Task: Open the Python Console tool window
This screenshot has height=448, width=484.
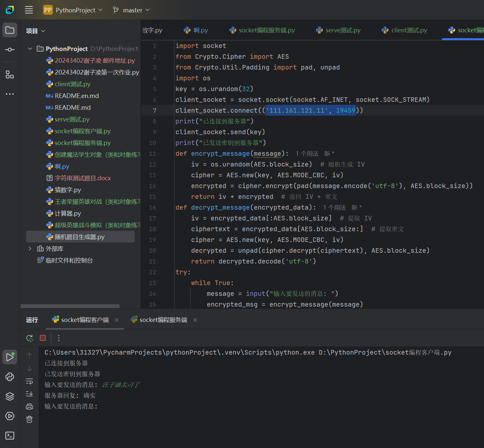Action: pyautogui.click(x=10, y=377)
